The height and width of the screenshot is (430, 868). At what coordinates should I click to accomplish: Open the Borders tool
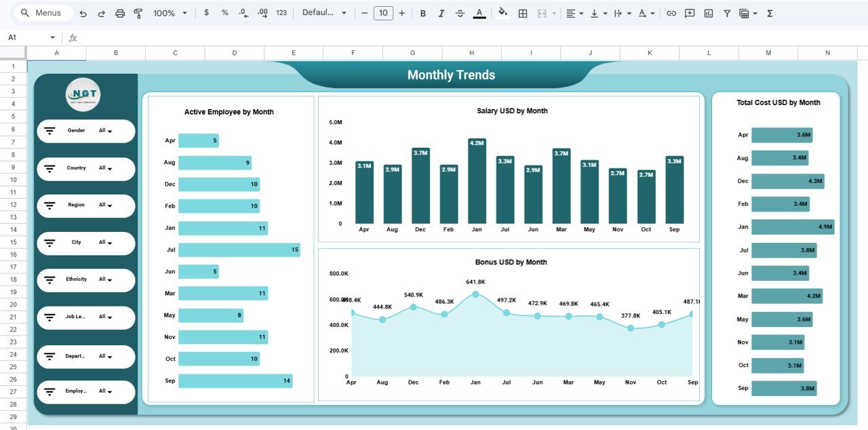point(523,14)
